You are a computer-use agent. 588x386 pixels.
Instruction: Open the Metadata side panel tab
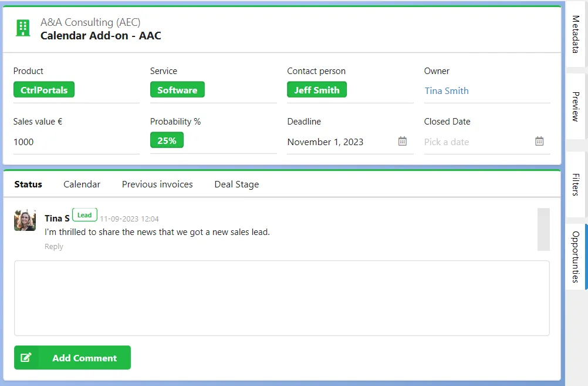[x=575, y=34]
